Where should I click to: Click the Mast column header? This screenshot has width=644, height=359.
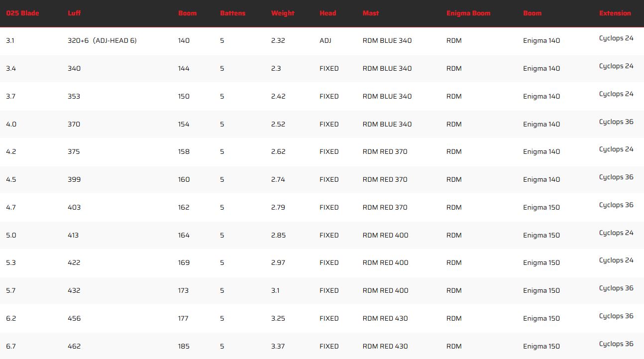pyautogui.click(x=371, y=13)
